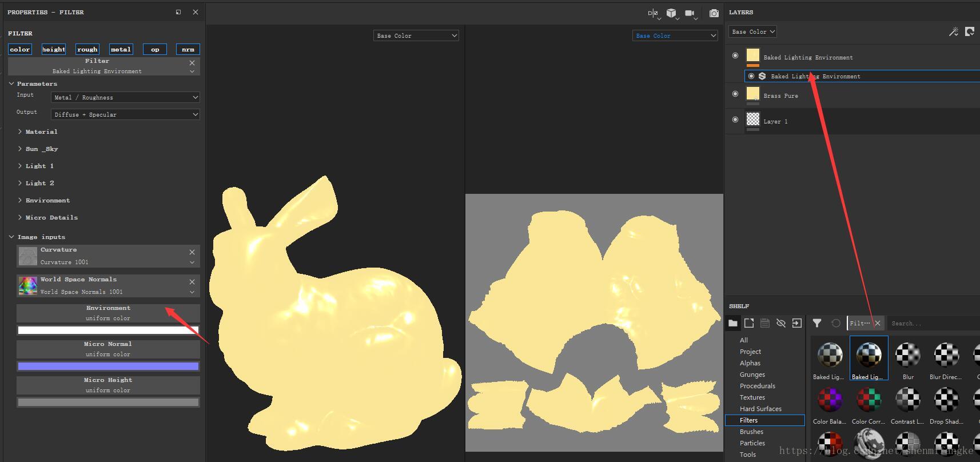Open the video camera view options icon
This screenshot has height=462, width=980.
pyautogui.click(x=690, y=13)
